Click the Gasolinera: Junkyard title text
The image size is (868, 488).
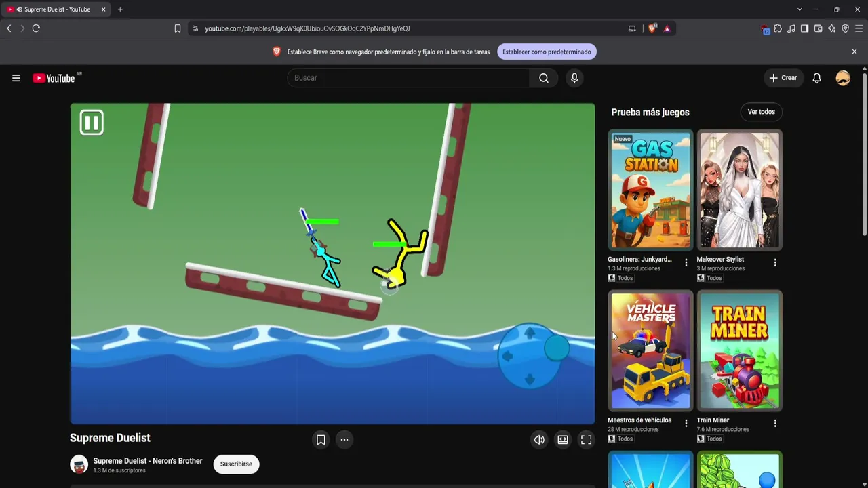pyautogui.click(x=639, y=260)
